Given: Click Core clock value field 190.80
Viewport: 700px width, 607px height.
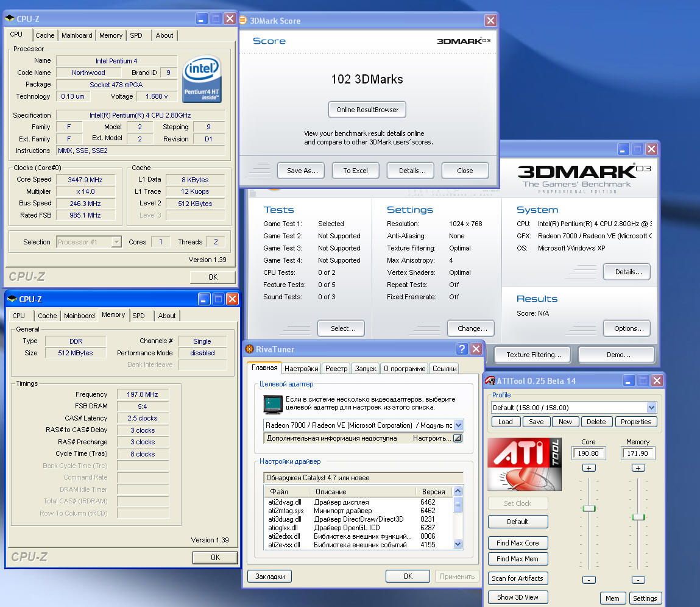Looking at the screenshot, I should pos(589,453).
